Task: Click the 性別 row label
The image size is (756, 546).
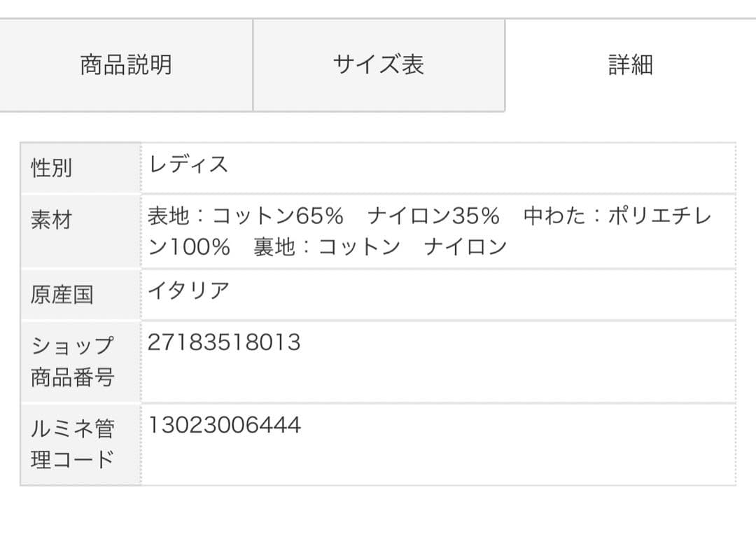Action: point(51,168)
